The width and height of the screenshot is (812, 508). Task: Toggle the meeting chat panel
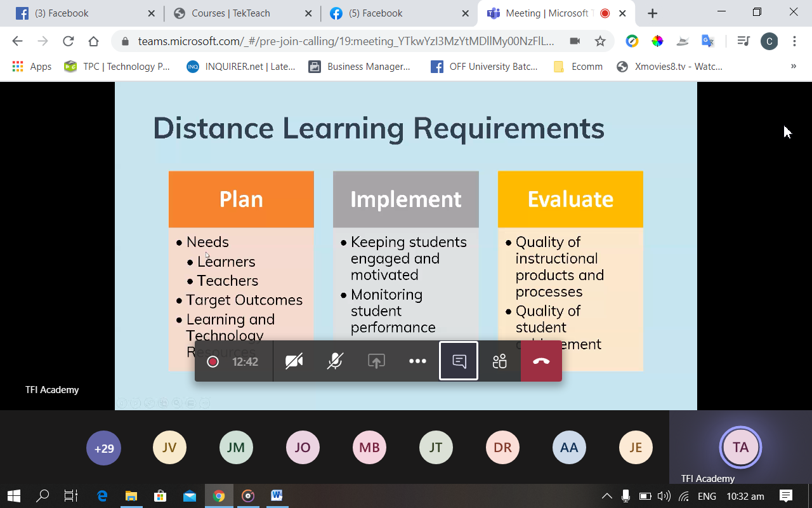458,361
